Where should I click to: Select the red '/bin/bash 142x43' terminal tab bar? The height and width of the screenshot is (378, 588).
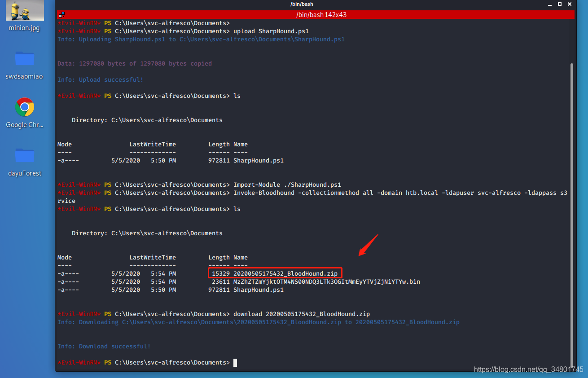316,15
